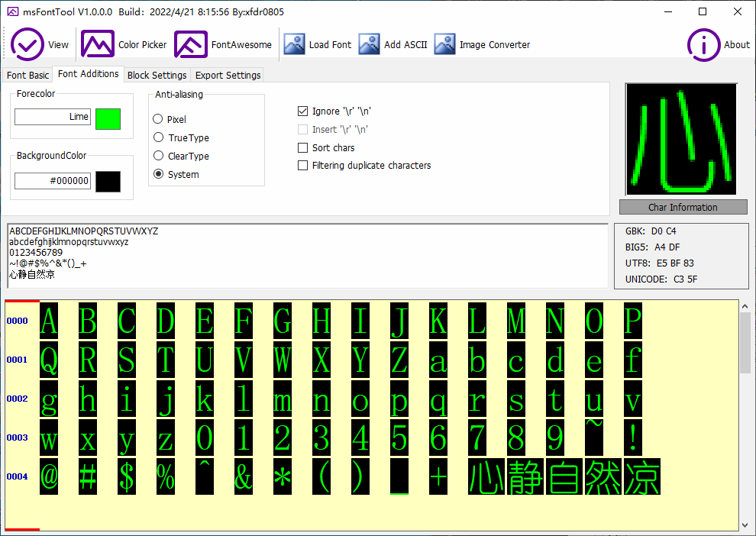Select the ClearType anti-aliasing option
Viewport: 756px width, 536px height.
(181, 156)
